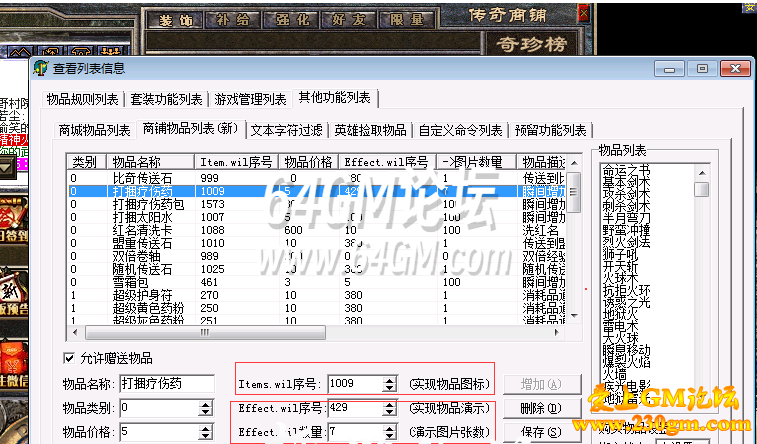Click the table's vertical scroll down arrow
This screenshot has width=757, height=444.
coord(574,315)
